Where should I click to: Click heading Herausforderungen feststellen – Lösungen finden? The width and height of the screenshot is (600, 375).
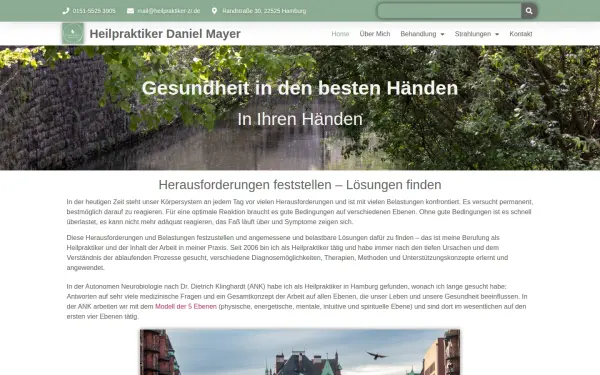(x=300, y=185)
